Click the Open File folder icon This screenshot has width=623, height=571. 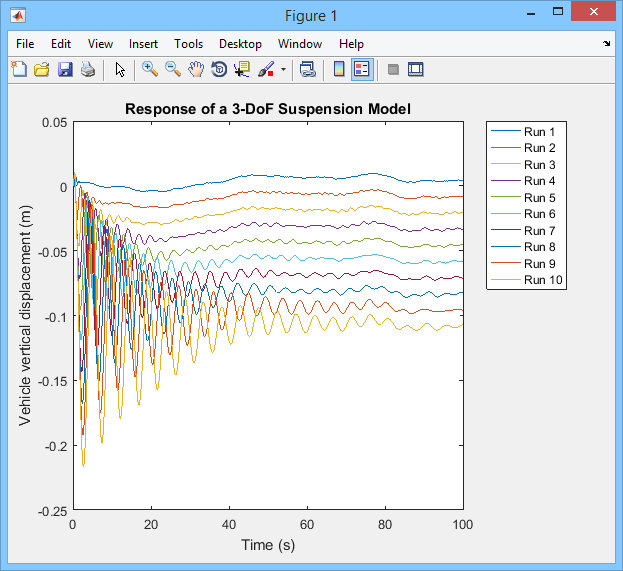pyautogui.click(x=41, y=69)
